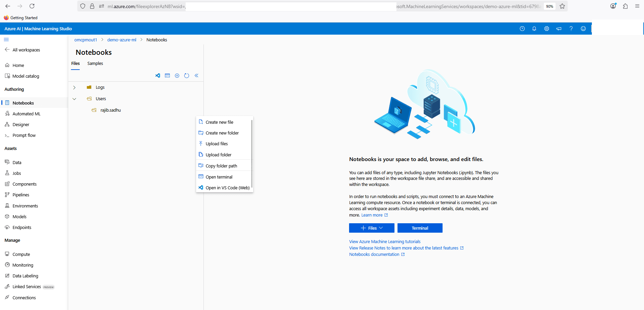Screen dimensions: 644x310
Task: Click the 90% browser zoom indicator
Action: [x=549, y=6]
